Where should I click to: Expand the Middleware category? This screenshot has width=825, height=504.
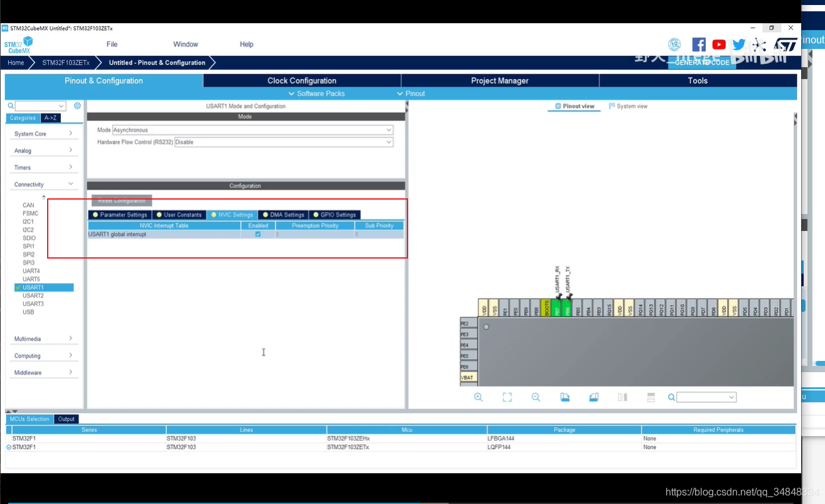pos(43,373)
